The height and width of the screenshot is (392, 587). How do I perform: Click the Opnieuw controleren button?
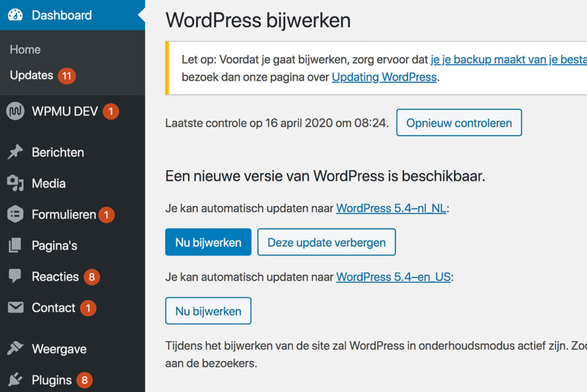pyautogui.click(x=459, y=123)
